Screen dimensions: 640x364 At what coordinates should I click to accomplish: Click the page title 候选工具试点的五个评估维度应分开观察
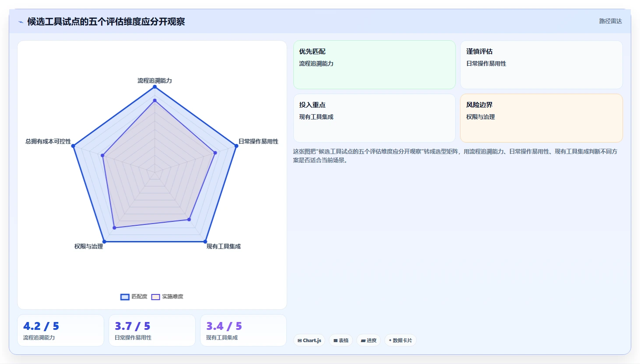106,21
